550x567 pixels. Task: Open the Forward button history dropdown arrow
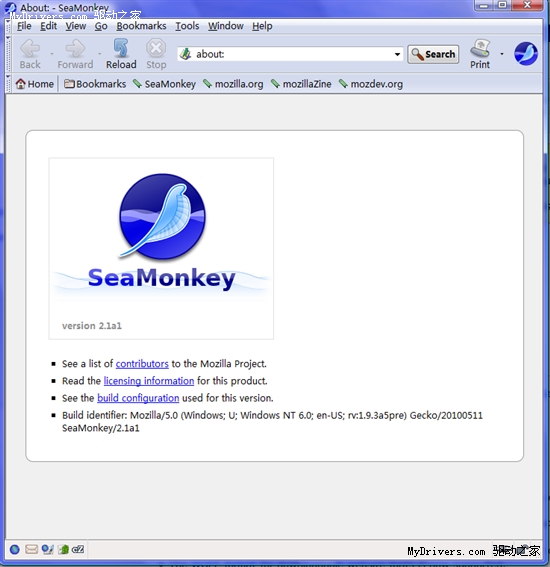(99, 54)
